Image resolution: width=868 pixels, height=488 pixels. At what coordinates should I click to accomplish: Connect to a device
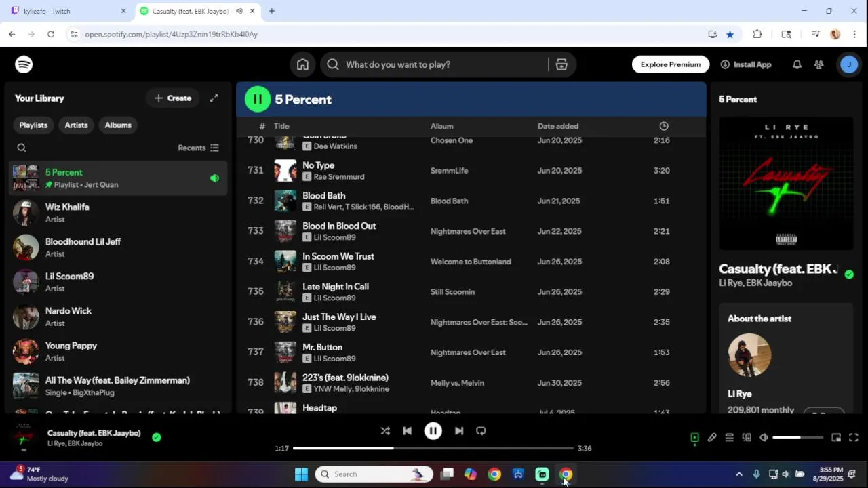pos(747,438)
